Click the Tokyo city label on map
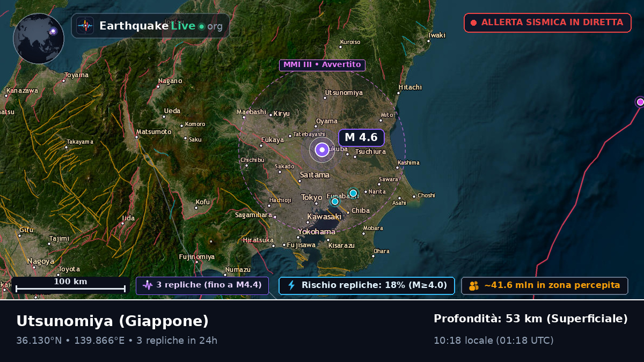This screenshot has height=362, width=644. click(x=311, y=197)
